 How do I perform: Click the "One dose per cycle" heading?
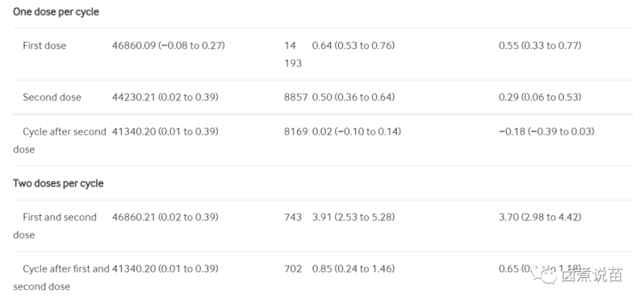click(56, 12)
